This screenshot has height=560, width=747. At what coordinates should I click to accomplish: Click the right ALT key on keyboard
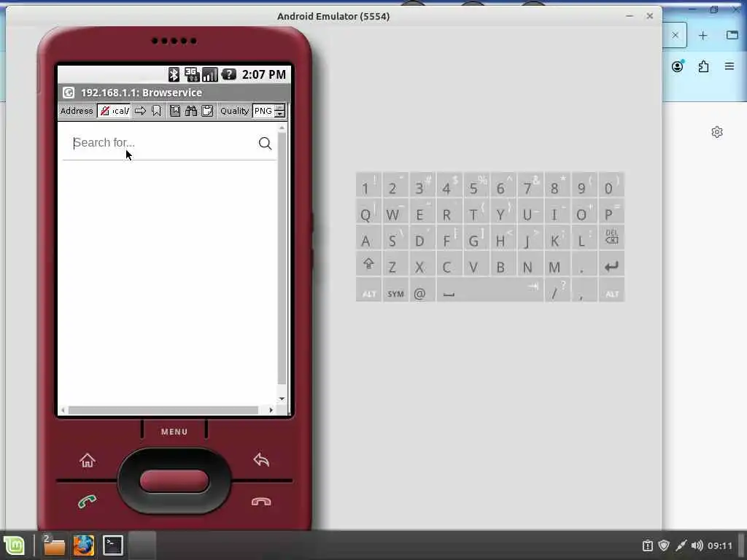pos(612,292)
